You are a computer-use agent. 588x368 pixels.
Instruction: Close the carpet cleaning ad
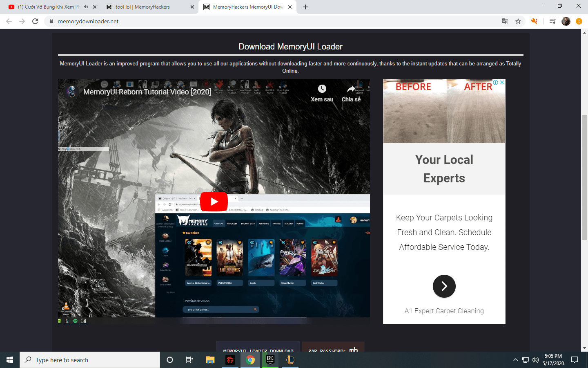pyautogui.click(x=502, y=82)
